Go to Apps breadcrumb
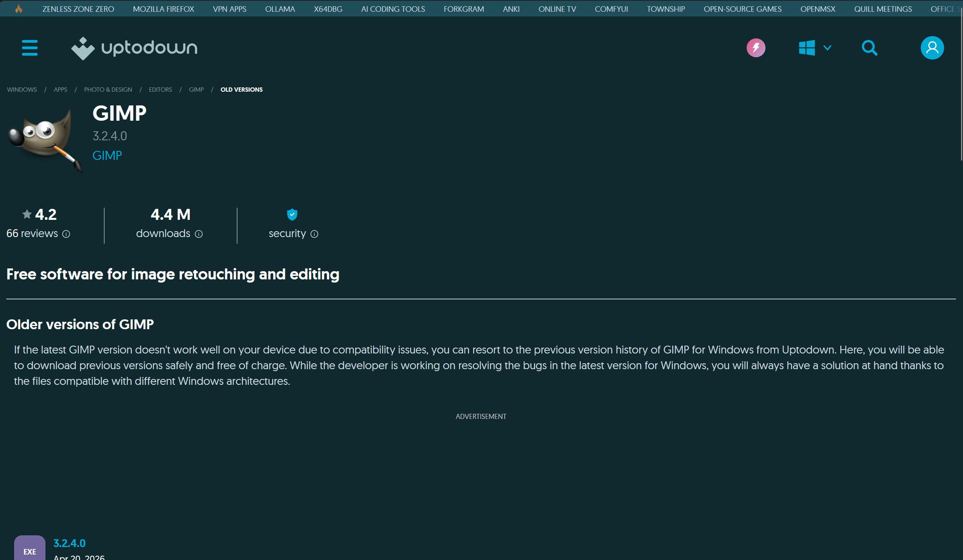The width and height of the screenshot is (963, 560). click(60, 90)
